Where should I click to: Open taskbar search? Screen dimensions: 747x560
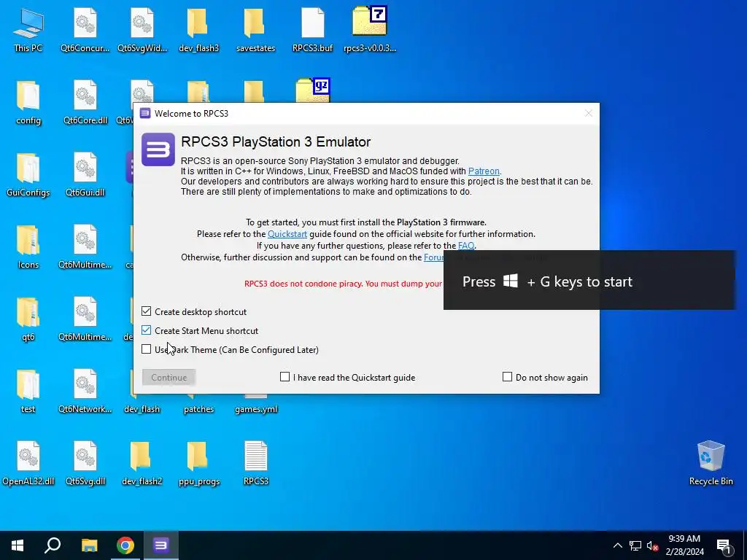pos(53,545)
